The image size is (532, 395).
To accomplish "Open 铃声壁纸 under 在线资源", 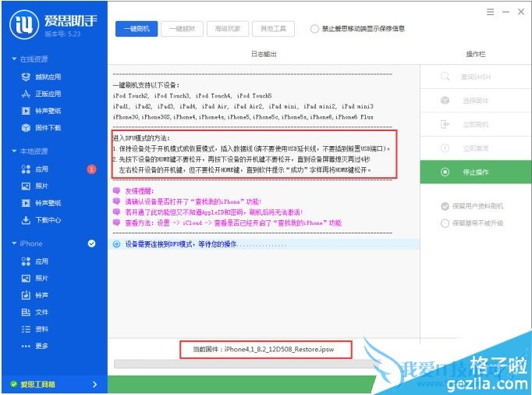I will coord(41,111).
